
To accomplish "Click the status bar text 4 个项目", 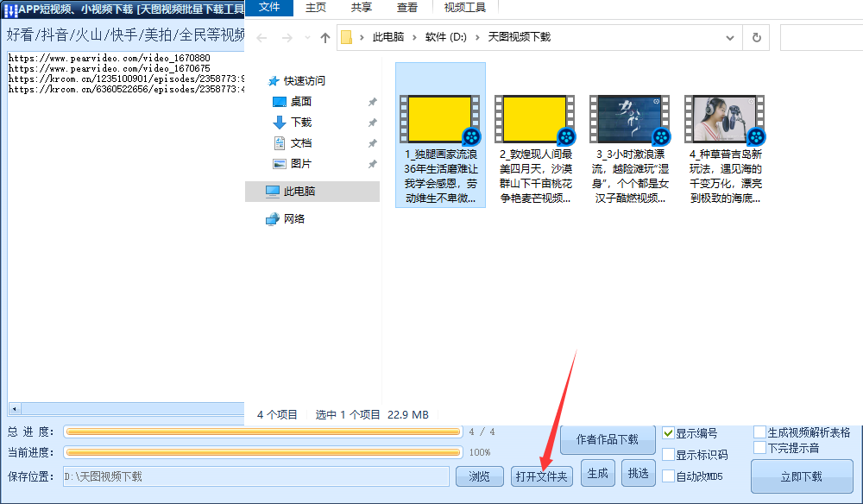I will (277, 415).
